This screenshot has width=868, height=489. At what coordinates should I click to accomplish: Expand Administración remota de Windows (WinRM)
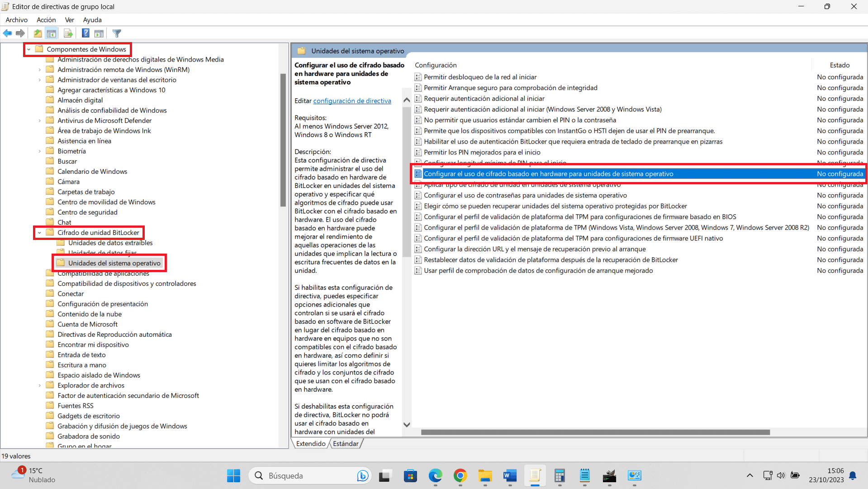39,70
